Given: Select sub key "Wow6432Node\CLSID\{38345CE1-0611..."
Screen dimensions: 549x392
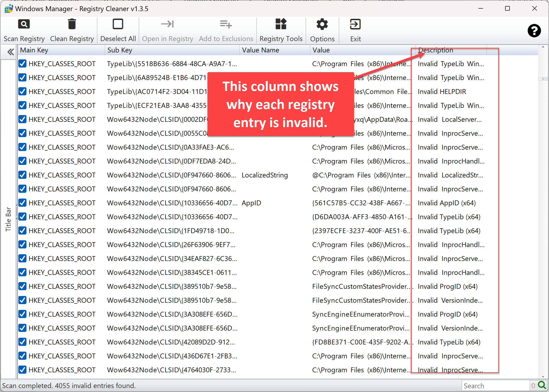Looking at the screenshot, I should pyautogui.click(x=172, y=273).
